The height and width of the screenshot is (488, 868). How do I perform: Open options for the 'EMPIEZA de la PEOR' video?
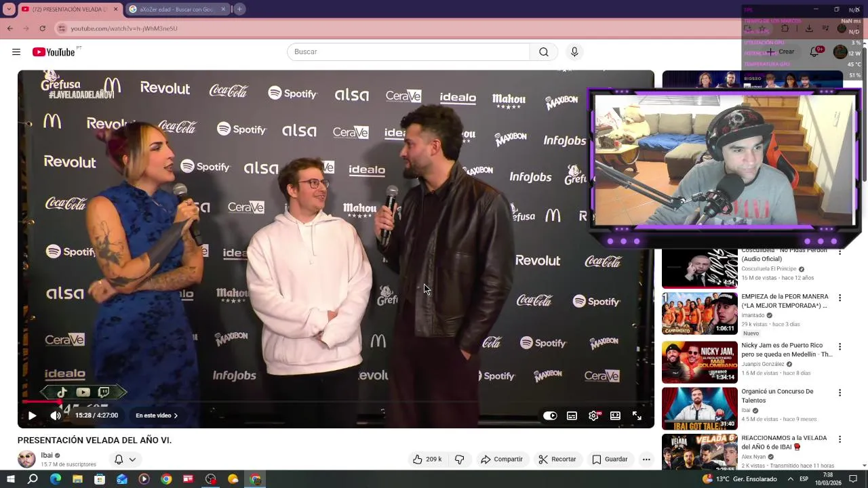[x=840, y=298]
